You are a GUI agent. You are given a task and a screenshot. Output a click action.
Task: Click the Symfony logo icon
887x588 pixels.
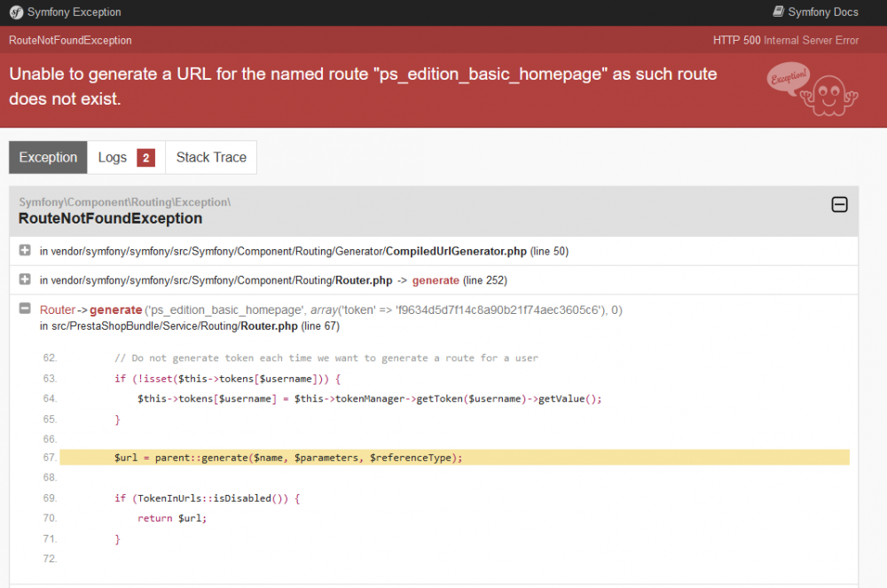(x=16, y=12)
